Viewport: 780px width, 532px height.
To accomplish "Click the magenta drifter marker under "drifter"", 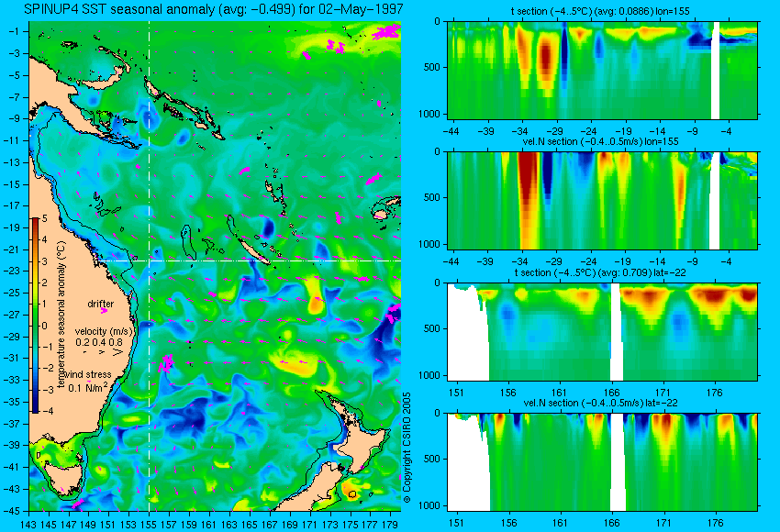I will click(104, 310).
